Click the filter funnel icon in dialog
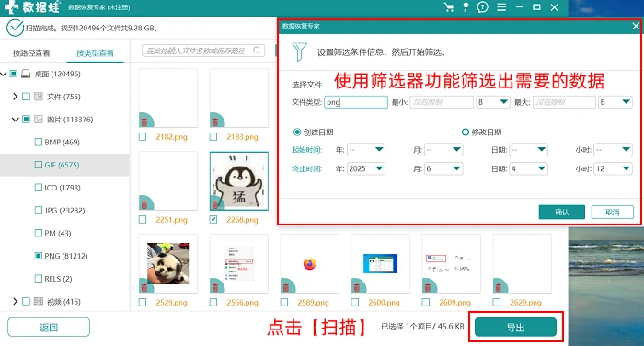644x346 pixels. [x=299, y=52]
